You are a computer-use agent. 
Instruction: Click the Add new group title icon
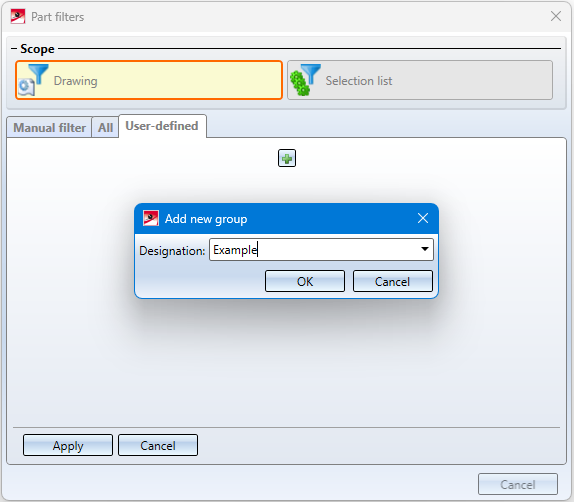coord(151,218)
